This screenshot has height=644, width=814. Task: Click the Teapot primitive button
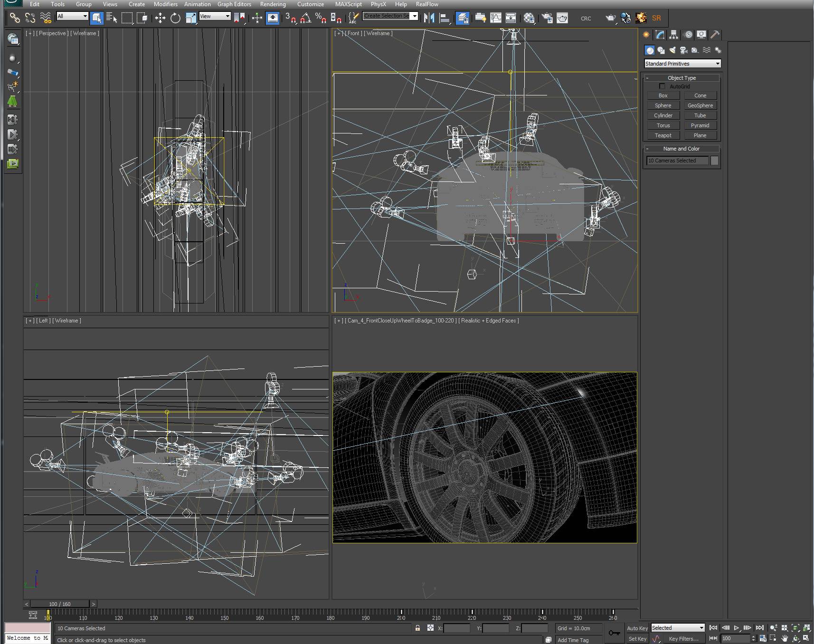[663, 135]
